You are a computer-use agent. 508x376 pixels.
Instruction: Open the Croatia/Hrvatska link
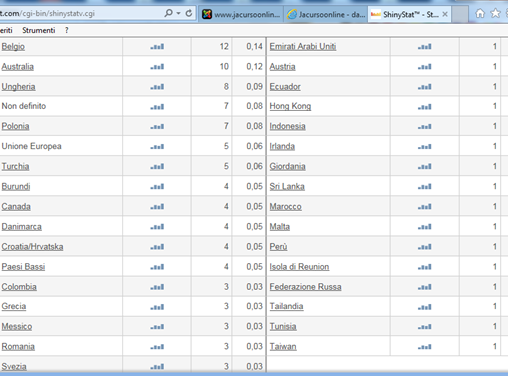tap(32, 247)
